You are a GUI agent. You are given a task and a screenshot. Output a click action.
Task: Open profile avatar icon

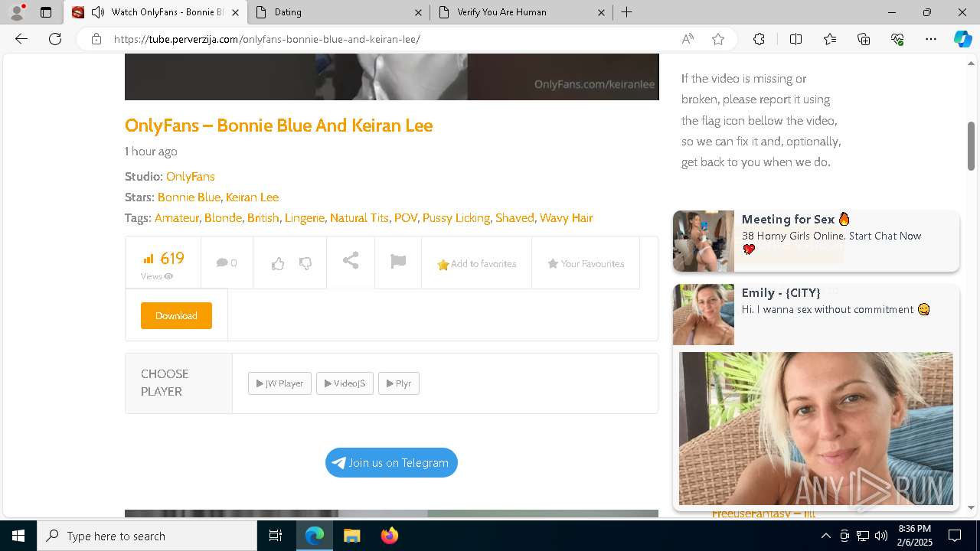pos(17,12)
